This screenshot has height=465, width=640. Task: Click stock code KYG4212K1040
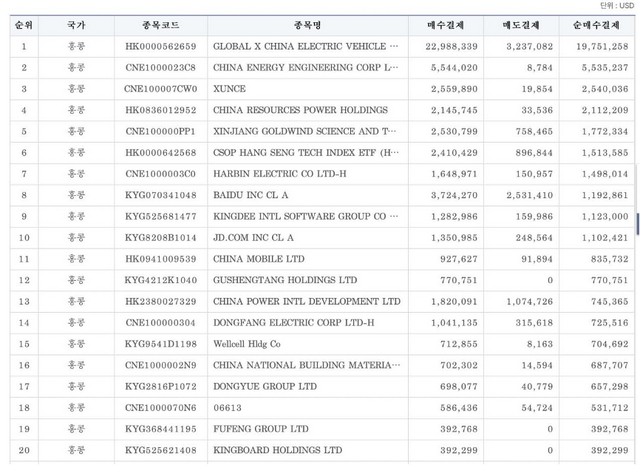(x=161, y=280)
